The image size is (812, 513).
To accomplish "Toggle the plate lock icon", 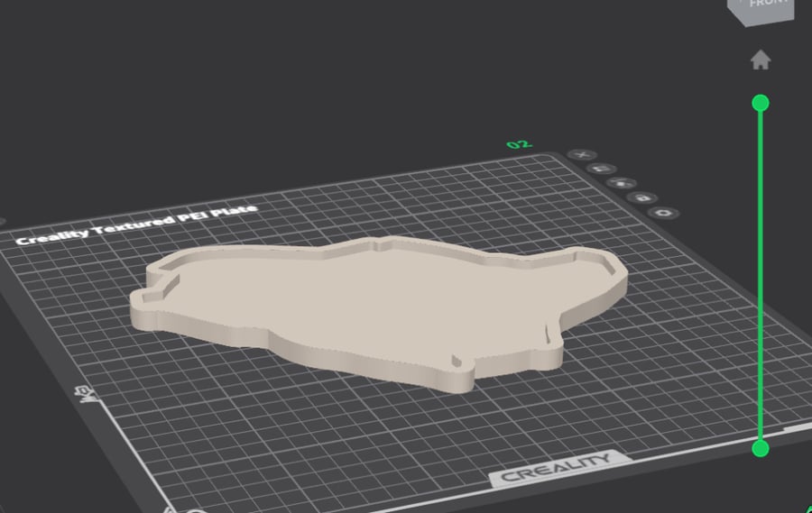I will pyautogui.click(x=642, y=197).
